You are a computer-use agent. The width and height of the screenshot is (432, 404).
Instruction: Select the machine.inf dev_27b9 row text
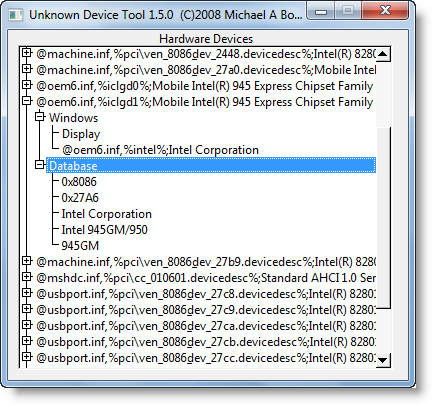pyautogui.click(x=206, y=262)
